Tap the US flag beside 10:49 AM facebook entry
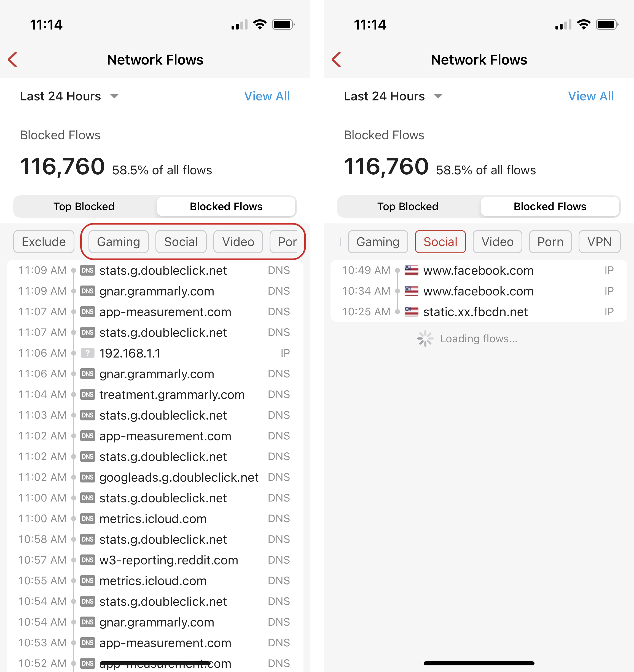 [x=411, y=271]
